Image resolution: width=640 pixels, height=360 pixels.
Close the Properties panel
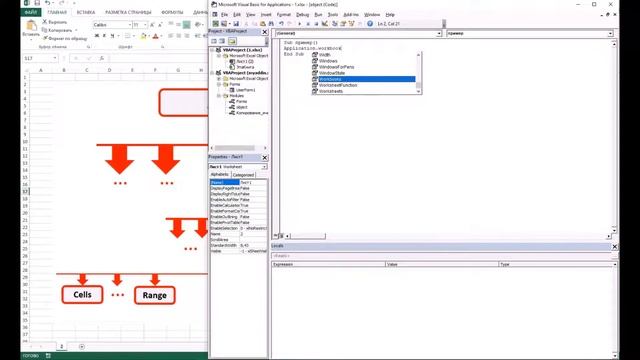click(264, 158)
